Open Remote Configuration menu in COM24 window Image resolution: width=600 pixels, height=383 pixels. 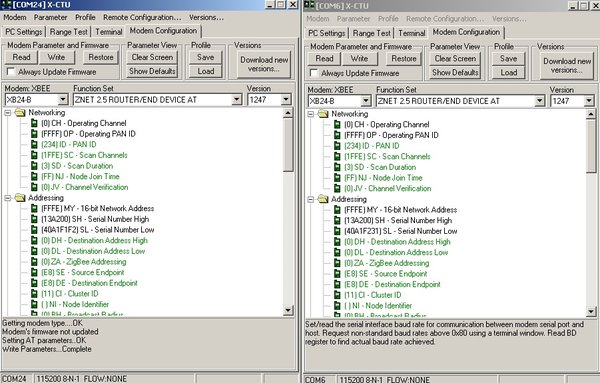tap(142, 18)
